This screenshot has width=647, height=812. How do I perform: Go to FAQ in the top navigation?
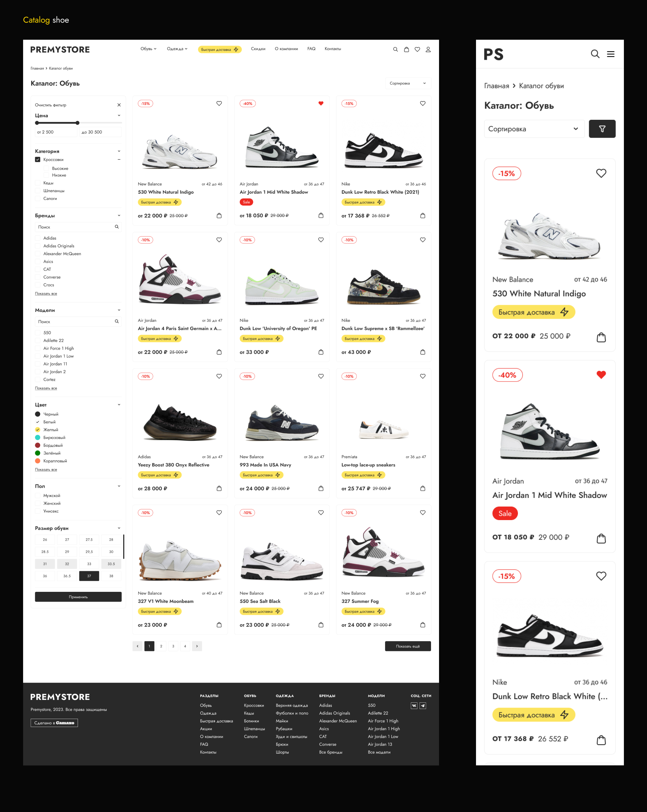pyautogui.click(x=311, y=49)
